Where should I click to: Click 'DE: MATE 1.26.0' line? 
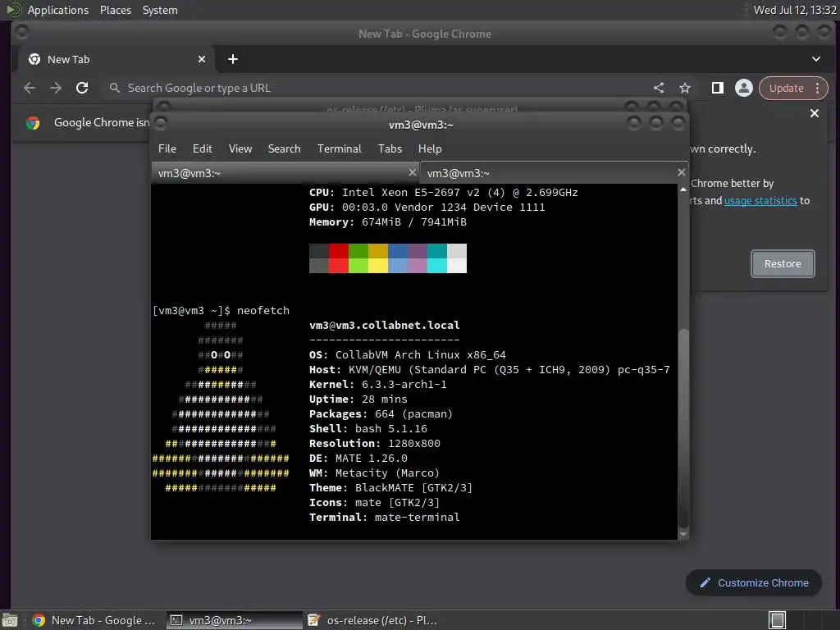coord(358,458)
